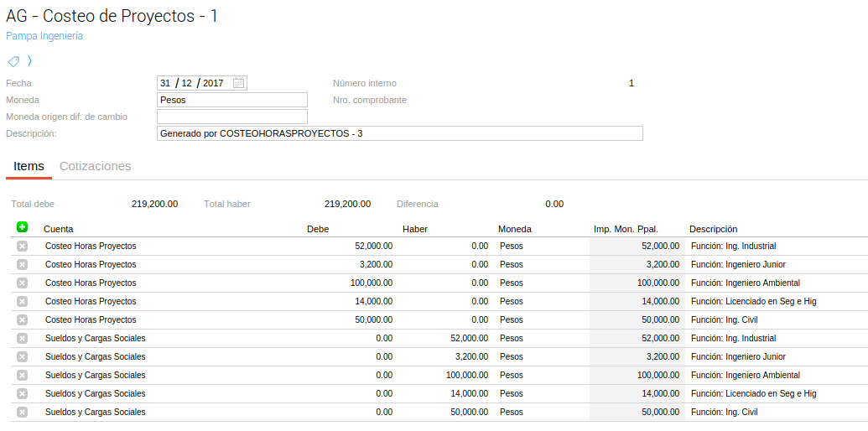Add new item with green plus icon
The height and width of the screenshot is (431, 868).
(x=22, y=227)
